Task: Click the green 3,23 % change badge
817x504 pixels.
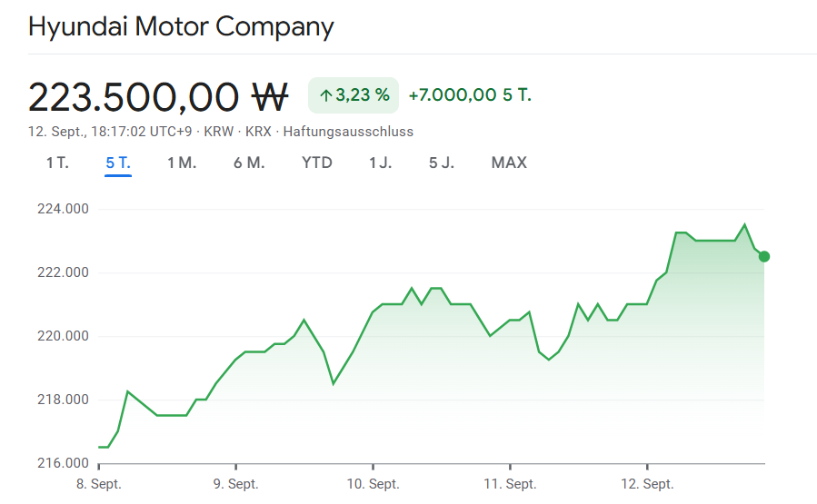Action: pyautogui.click(x=354, y=95)
